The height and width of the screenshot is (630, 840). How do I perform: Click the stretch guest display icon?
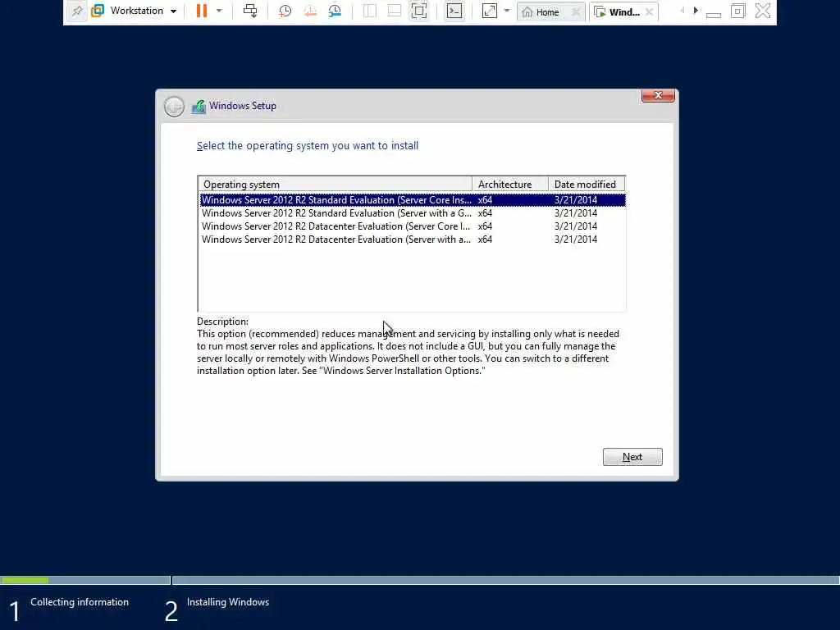pos(489,11)
